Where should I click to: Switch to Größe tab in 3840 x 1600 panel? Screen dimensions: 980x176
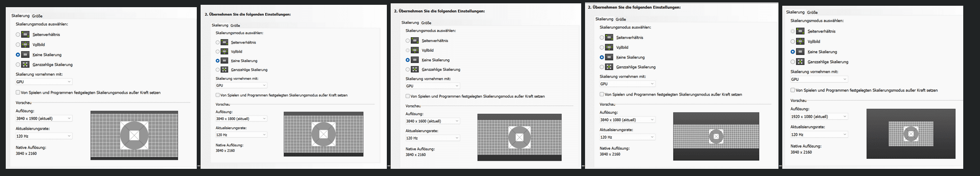pos(426,22)
